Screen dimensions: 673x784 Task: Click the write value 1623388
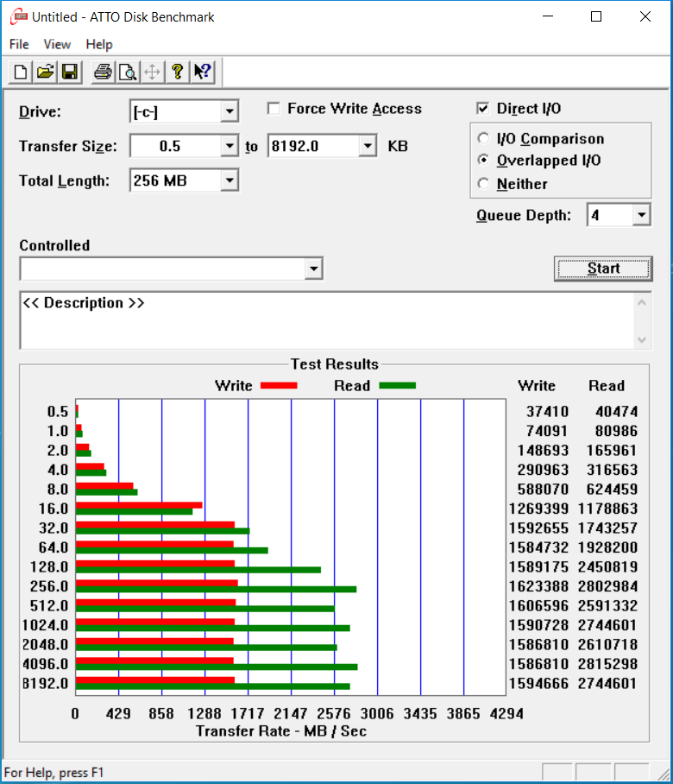538,586
